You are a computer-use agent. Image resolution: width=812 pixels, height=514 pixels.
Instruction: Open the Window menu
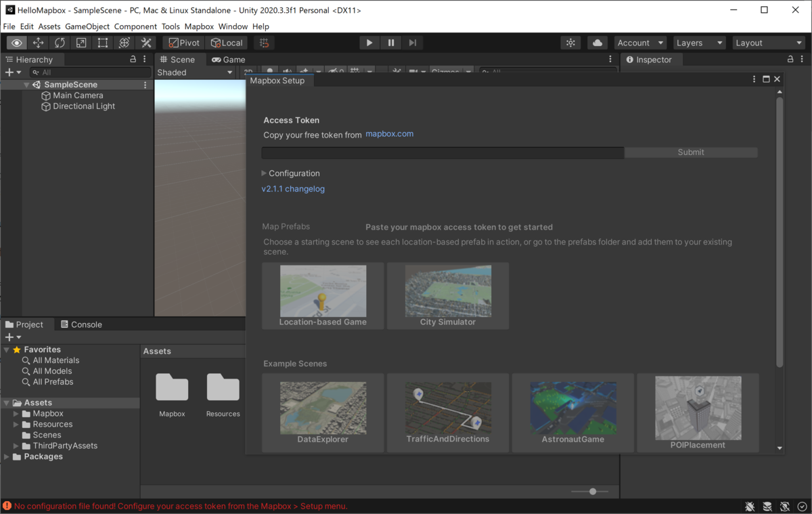233,26
